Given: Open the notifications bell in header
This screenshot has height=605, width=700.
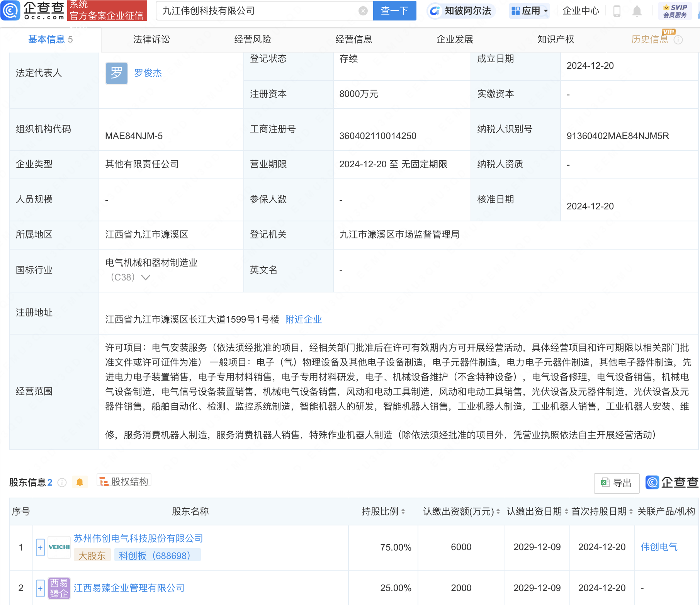Looking at the screenshot, I should [637, 11].
